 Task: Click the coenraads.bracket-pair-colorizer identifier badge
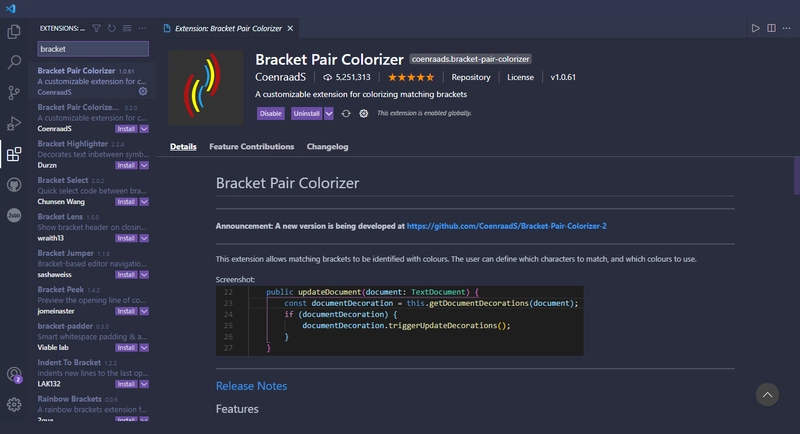(470, 59)
